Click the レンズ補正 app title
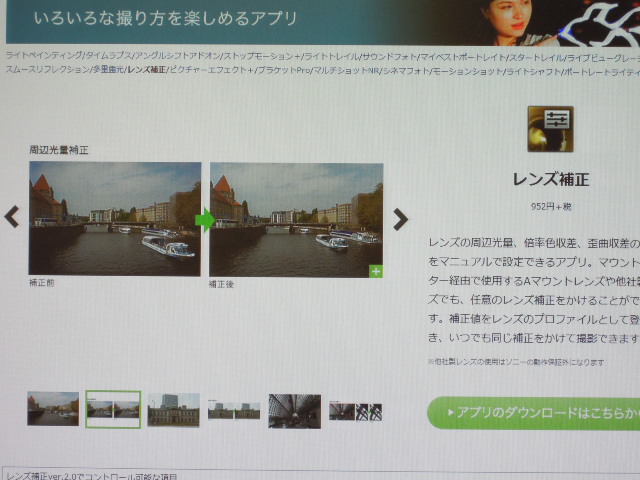 (551, 179)
